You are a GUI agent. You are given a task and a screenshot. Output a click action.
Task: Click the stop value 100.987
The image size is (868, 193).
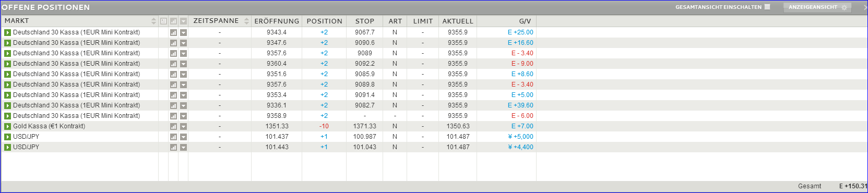365,137
